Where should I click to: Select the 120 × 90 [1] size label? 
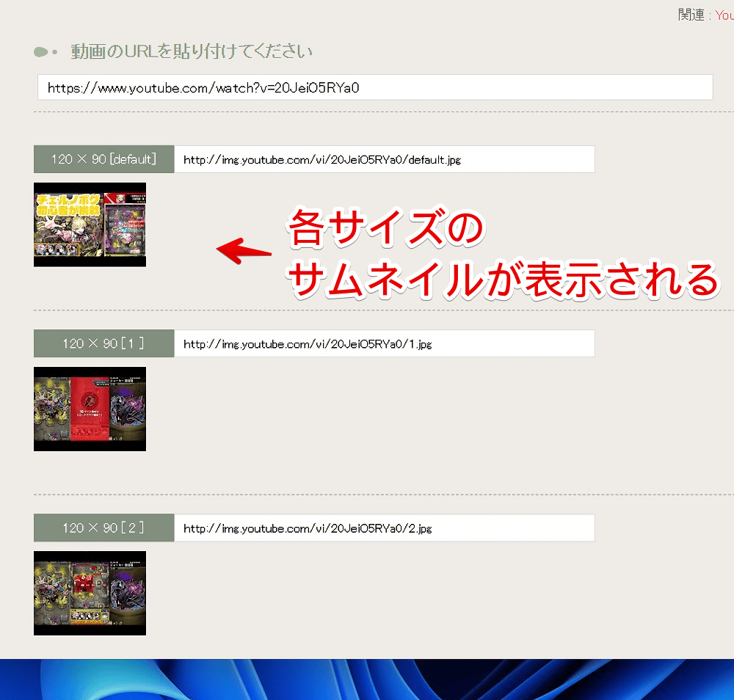click(x=103, y=343)
